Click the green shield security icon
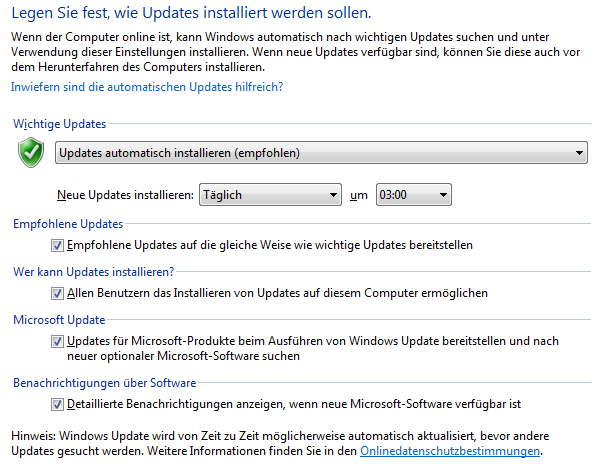This screenshot has height=468, width=597. (31, 152)
